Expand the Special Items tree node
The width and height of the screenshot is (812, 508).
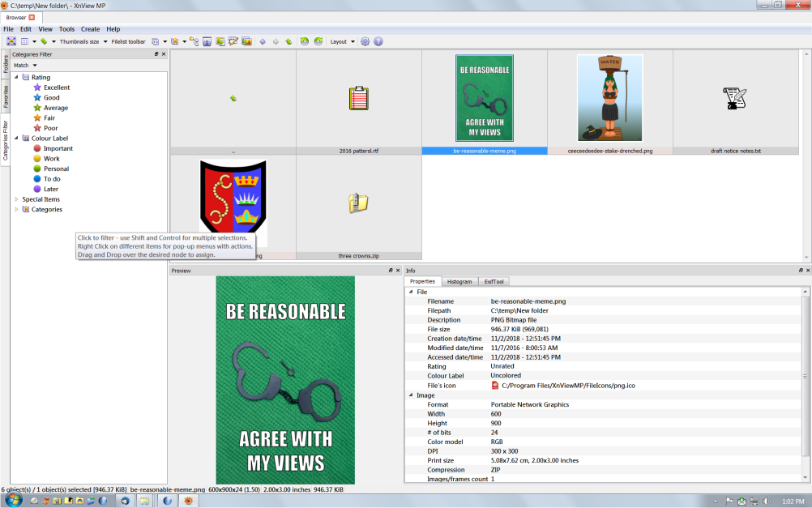tap(16, 199)
